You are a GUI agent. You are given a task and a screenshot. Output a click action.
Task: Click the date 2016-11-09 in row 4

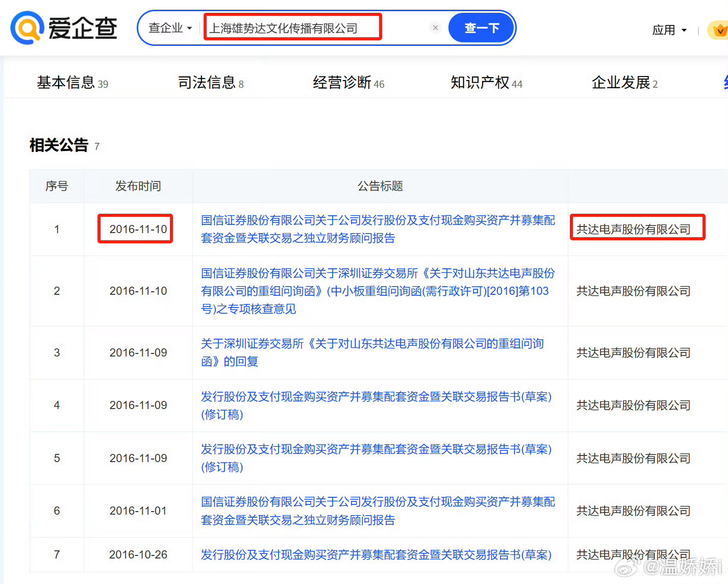click(138, 405)
